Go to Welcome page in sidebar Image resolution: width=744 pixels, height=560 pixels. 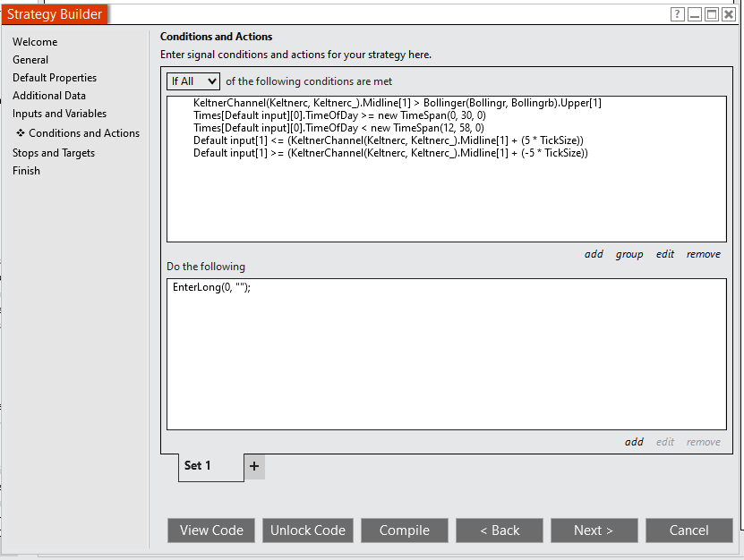(x=35, y=42)
